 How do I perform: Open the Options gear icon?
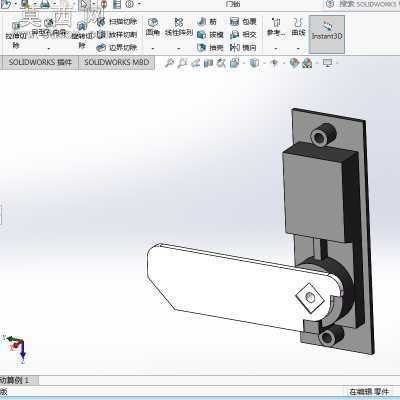pyautogui.click(x=129, y=4)
